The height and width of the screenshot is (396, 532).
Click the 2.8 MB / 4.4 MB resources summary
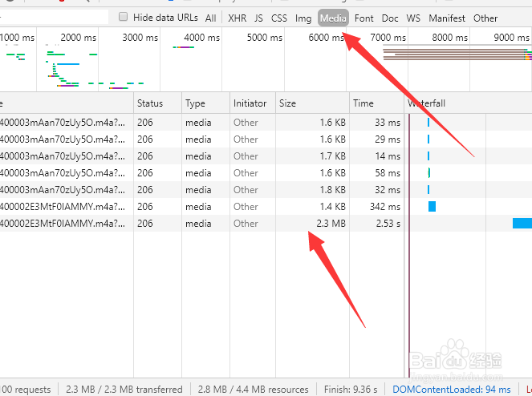(x=253, y=390)
